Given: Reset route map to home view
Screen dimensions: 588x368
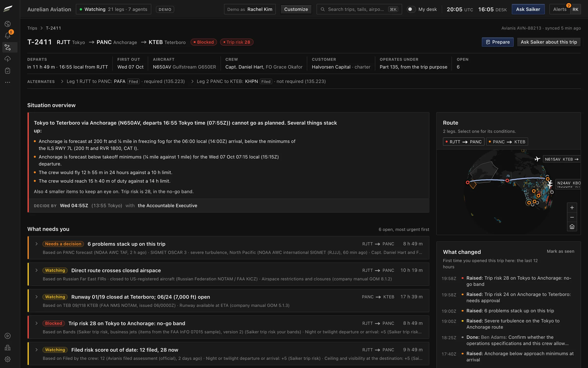Looking at the screenshot, I should [572, 227].
